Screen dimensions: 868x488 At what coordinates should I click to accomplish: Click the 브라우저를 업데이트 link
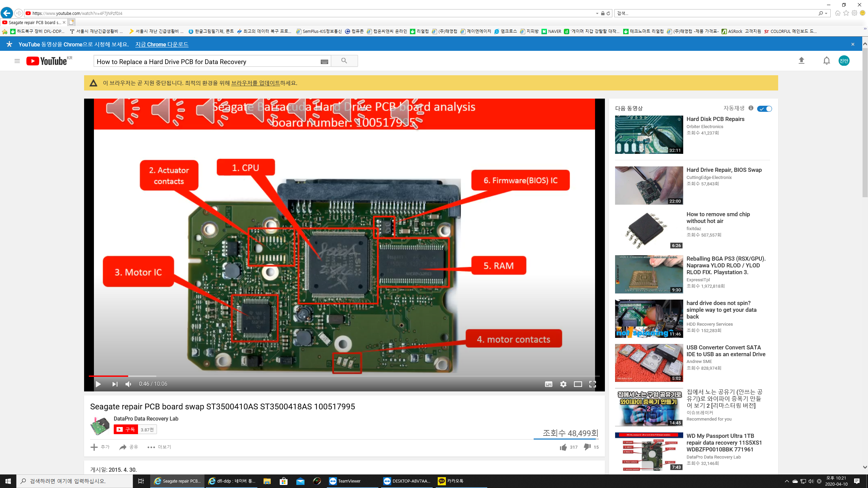coord(255,83)
